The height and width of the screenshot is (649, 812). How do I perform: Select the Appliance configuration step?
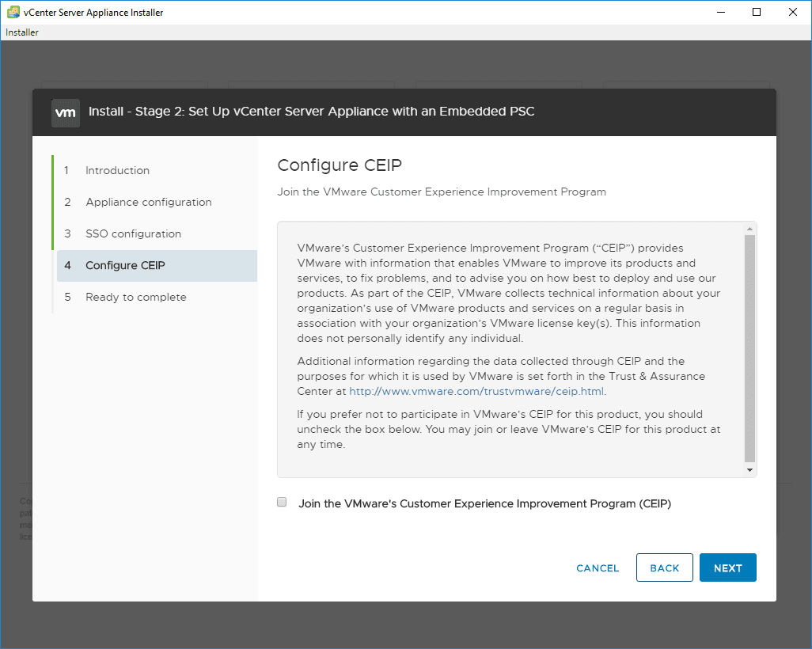[148, 202]
